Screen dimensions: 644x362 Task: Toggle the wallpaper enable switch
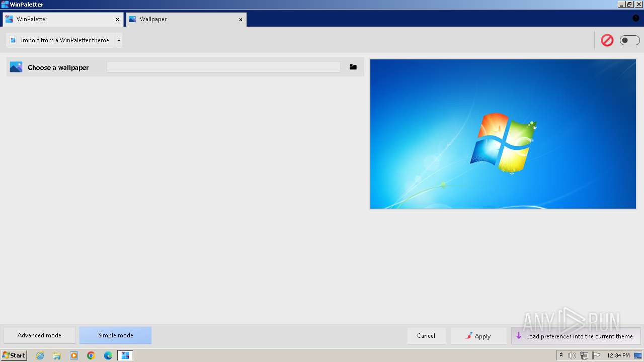point(629,40)
